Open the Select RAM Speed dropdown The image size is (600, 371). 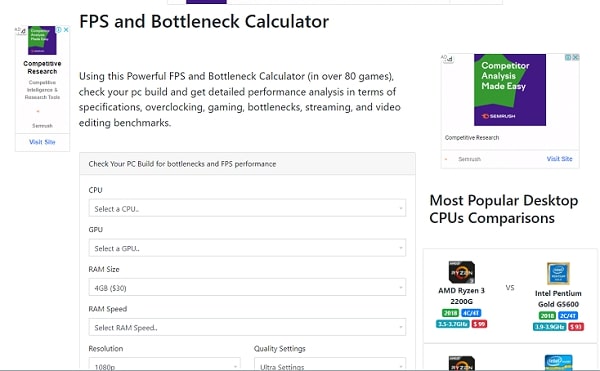247,327
